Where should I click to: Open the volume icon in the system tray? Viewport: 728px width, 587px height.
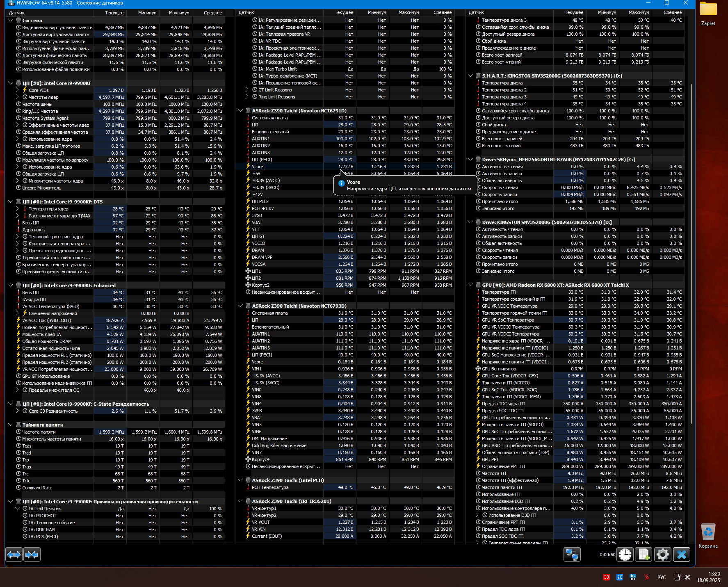point(687,577)
